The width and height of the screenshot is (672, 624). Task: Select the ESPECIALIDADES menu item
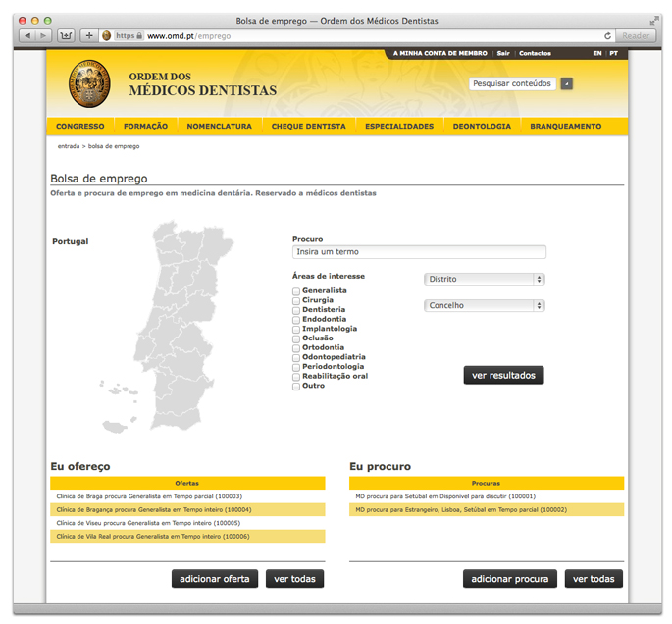point(399,127)
